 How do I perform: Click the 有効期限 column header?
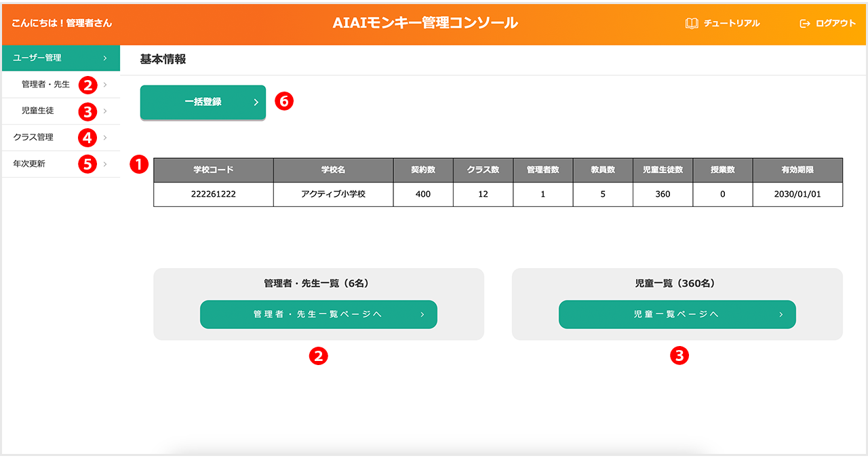coord(797,170)
